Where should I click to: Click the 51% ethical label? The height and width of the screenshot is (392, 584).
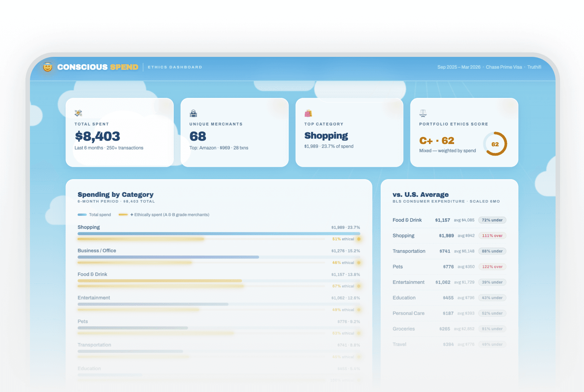coord(343,239)
